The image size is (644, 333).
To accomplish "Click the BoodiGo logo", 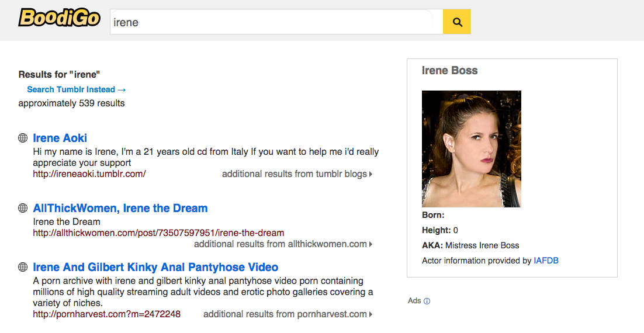I will [60, 18].
